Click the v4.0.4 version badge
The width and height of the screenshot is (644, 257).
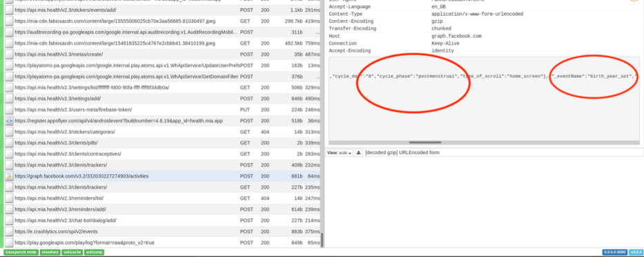[636, 252]
